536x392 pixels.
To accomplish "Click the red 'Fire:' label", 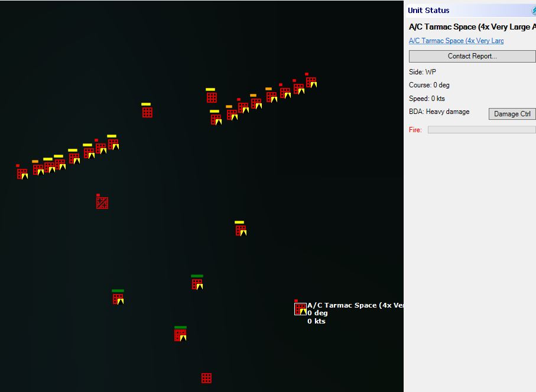I will pos(415,130).
